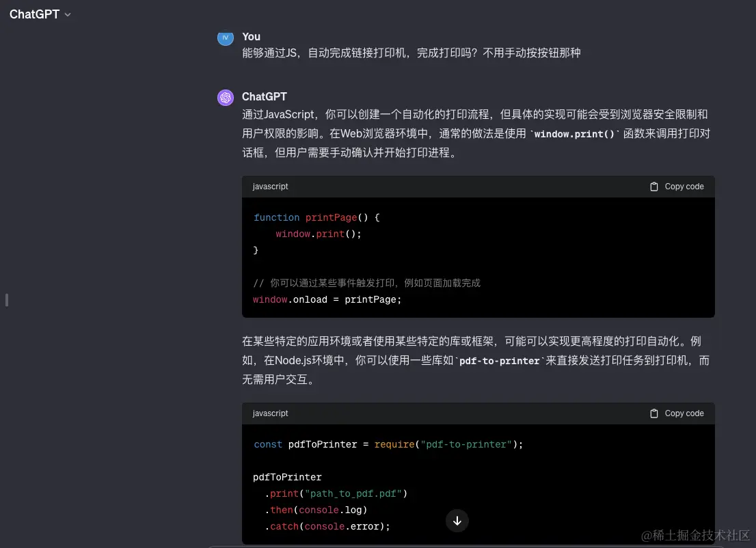Viewport: 756px width, 548px height.
Task: Copy code of the pdf-to-printer snippet
Action: pos(677,413)
